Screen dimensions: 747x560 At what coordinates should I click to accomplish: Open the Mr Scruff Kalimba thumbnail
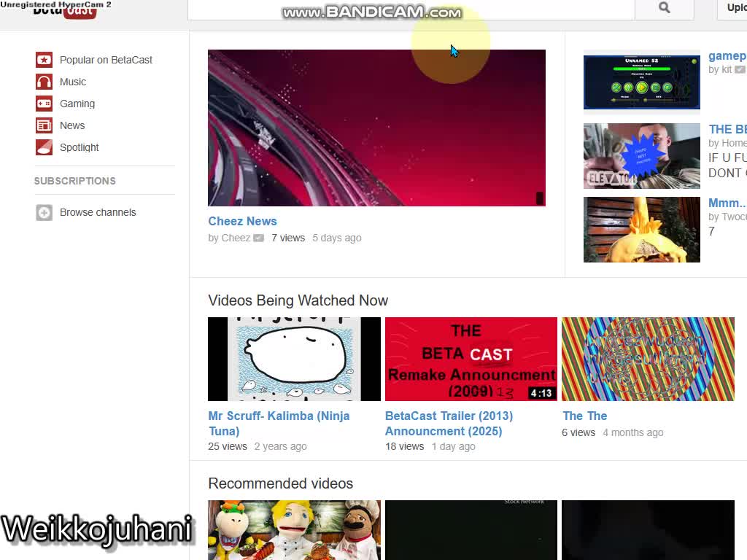(x=295, y=359)
